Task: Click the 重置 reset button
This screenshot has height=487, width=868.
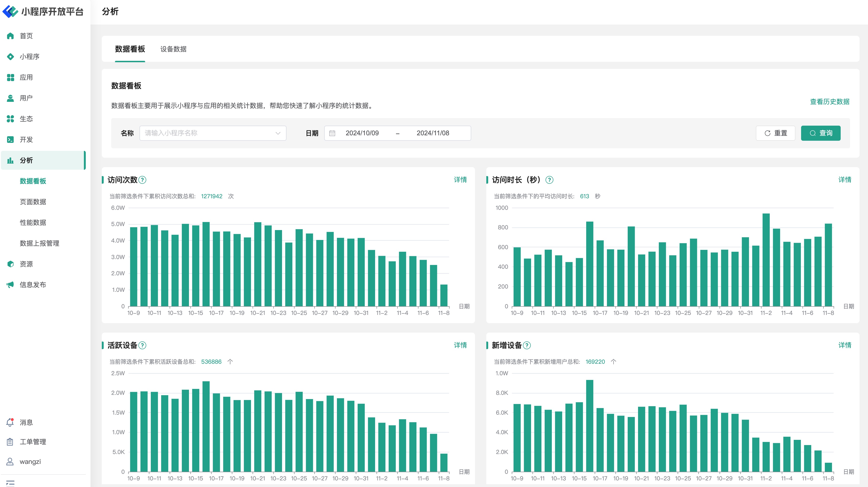Action: tap(775, 133)
